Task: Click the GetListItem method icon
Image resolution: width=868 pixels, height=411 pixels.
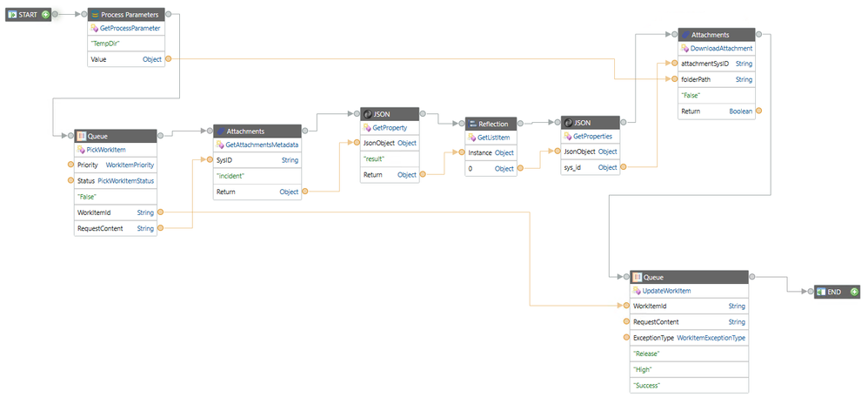Action: [471, 137]
